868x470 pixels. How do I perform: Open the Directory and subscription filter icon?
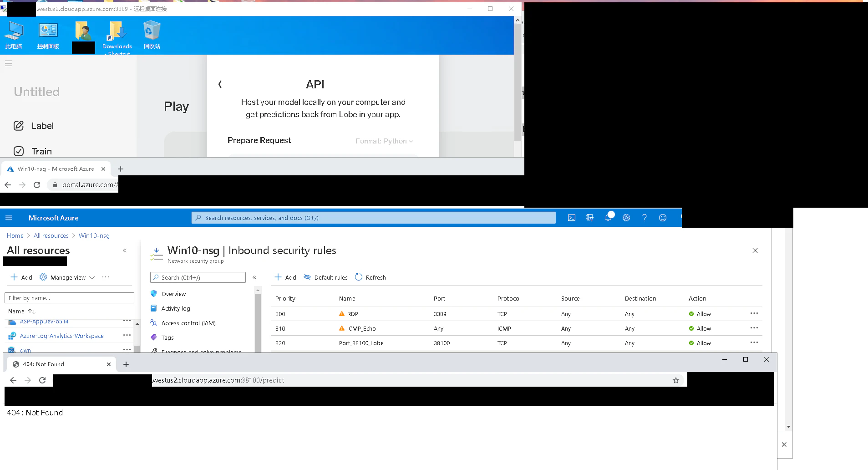coord(590,218)
